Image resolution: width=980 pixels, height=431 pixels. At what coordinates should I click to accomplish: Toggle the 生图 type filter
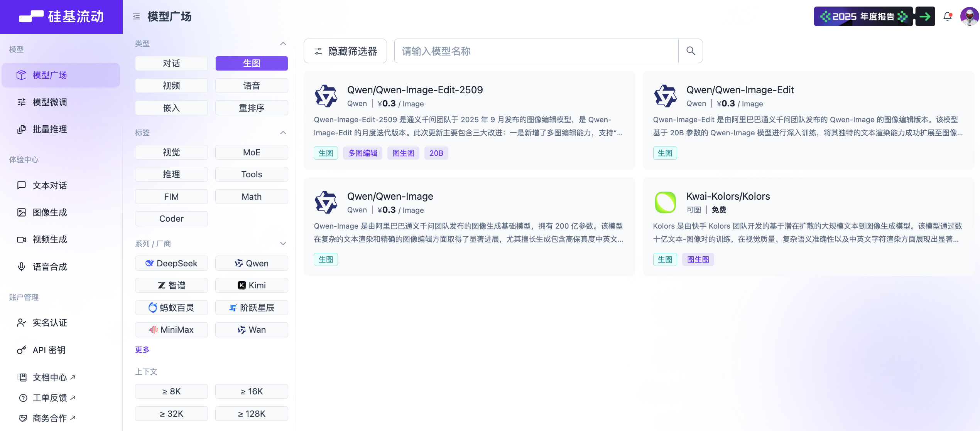tap(251, 63)
